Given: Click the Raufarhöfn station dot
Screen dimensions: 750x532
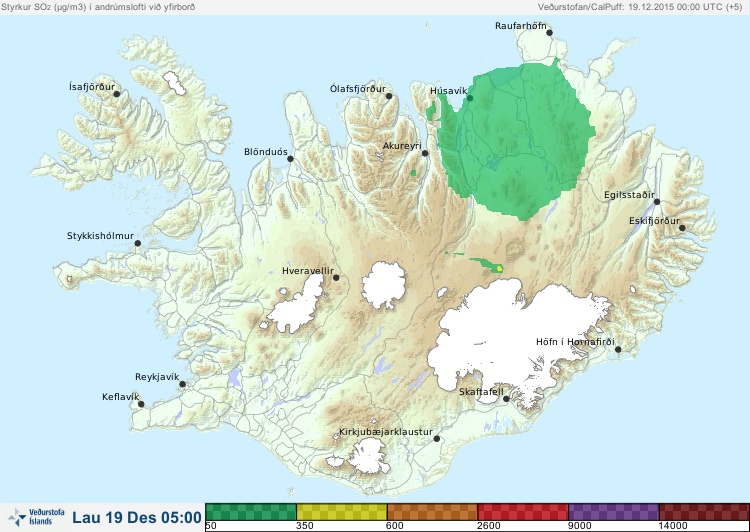Looking at the screenshot, I should [x=550, y=33].
